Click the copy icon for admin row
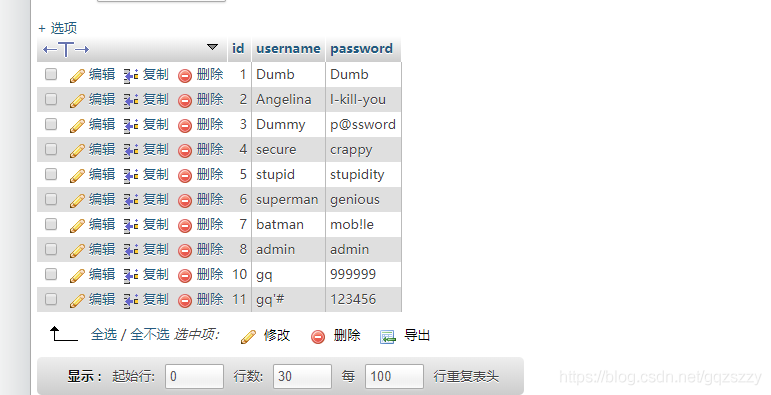771x395 pixels. coord(130,251)
